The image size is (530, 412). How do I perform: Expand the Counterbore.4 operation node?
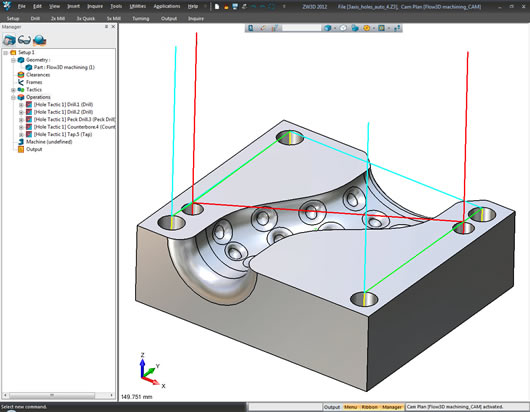click(x=21, y=127)
